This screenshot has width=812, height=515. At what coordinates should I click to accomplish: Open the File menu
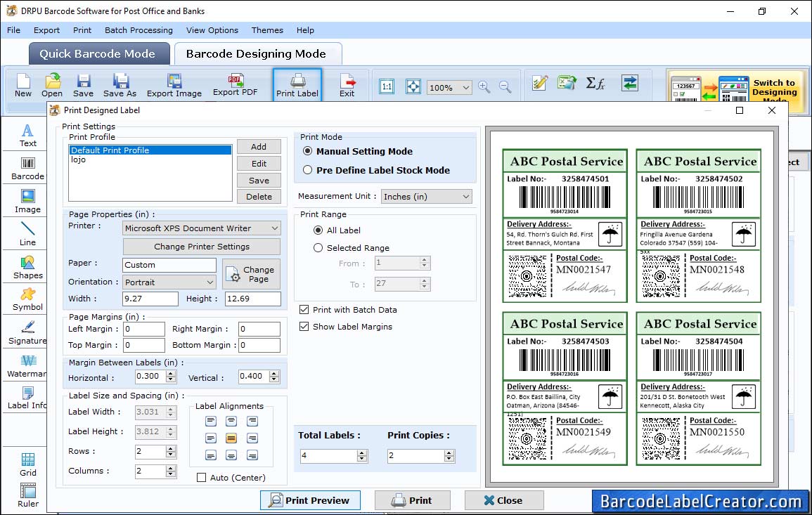point(13,30)
